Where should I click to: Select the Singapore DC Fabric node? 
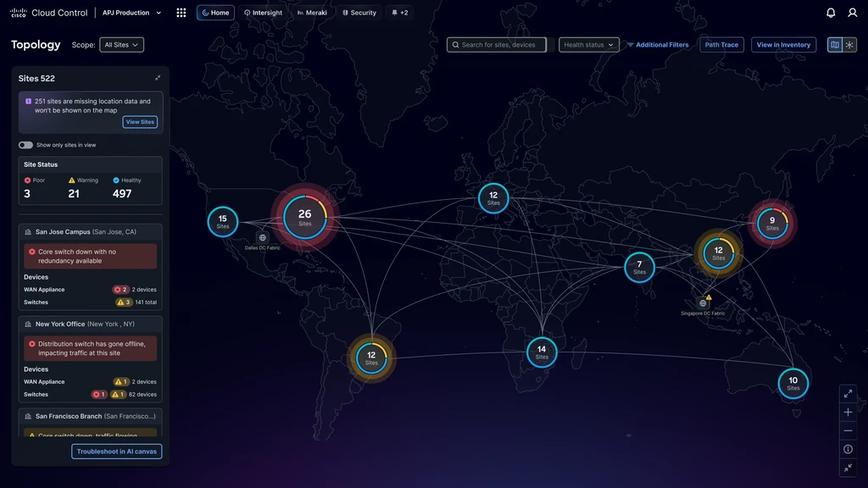pos(703,303)
